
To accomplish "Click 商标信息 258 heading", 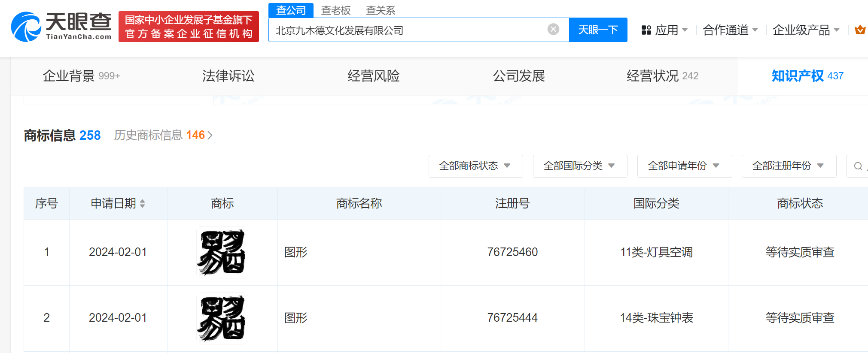I will coord(62,135).
